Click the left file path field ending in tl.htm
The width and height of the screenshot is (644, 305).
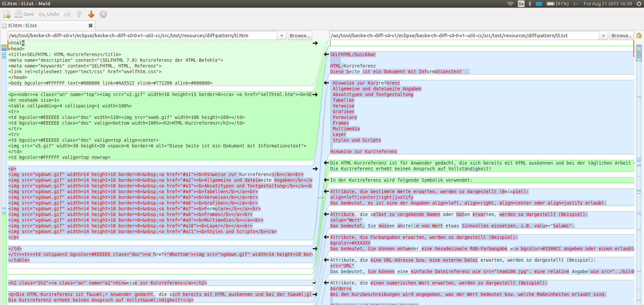143,36
